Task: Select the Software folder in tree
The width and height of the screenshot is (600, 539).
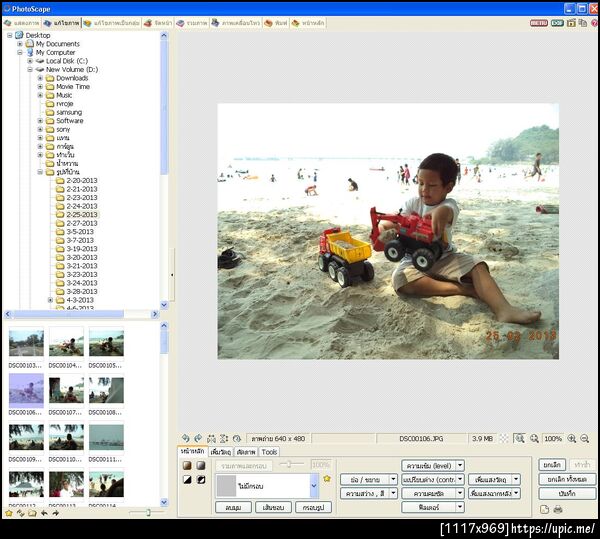Action: tap(69, 121)
